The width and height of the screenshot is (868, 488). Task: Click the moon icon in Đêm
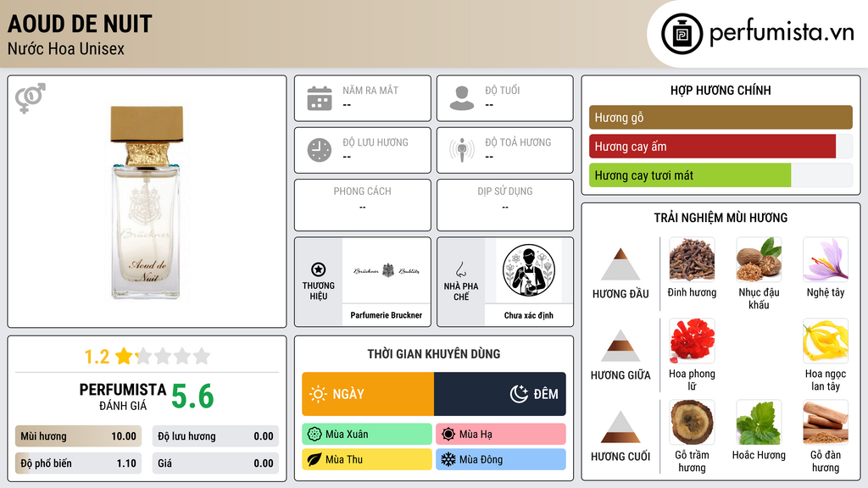[x=519, y=394]
